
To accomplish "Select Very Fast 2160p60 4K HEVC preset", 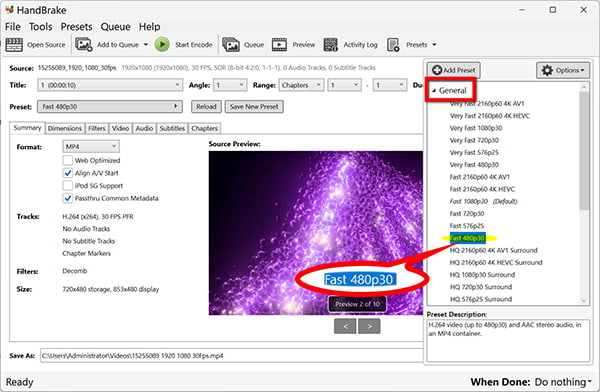I will pyautogui.click(x=489, y=116).
